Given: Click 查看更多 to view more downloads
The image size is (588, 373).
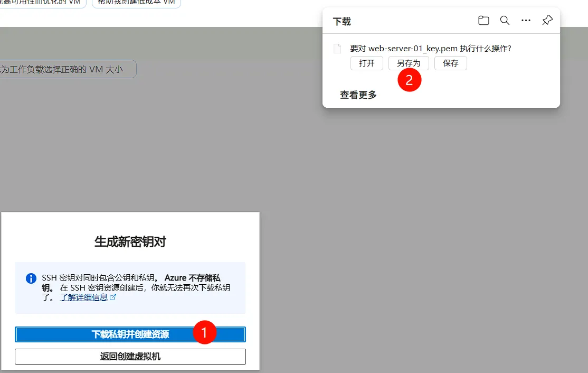Looking at the screenshot, I should pyautogui.click(x=358, y=95).
